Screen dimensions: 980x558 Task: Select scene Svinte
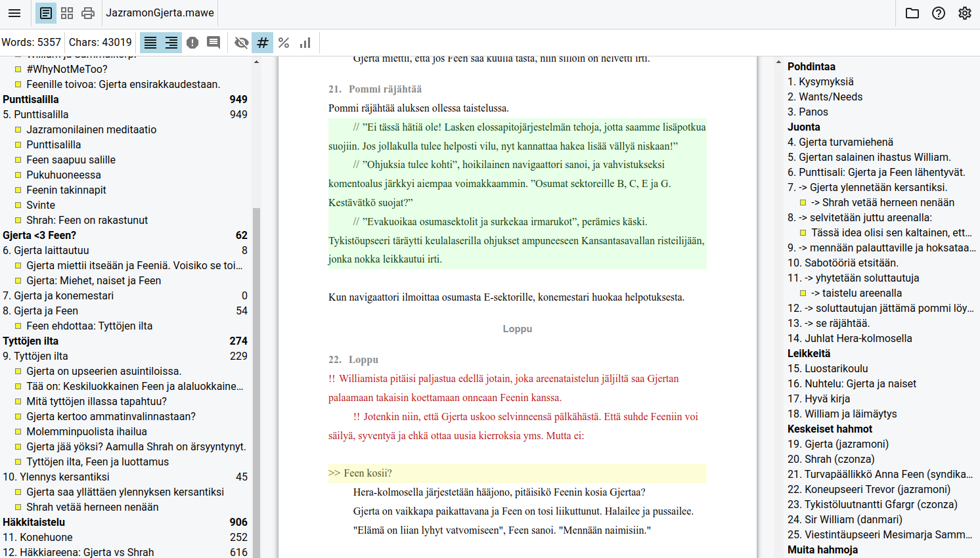(x=41, y=205)
